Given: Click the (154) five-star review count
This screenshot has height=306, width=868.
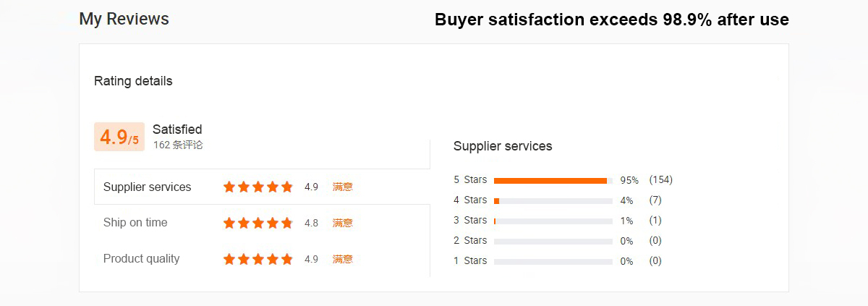Looking at the screenshot, I should point(660,179).
